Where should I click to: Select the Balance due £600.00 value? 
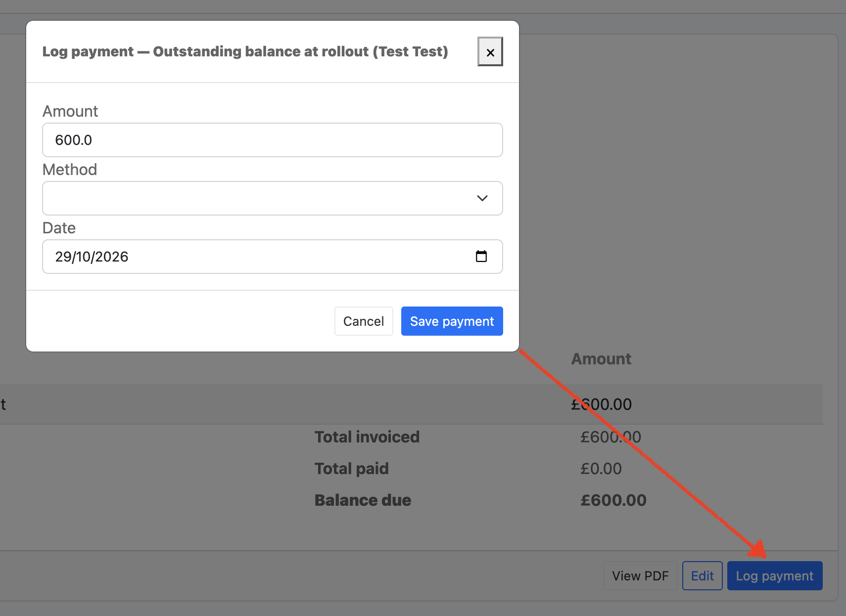[613, 500]
